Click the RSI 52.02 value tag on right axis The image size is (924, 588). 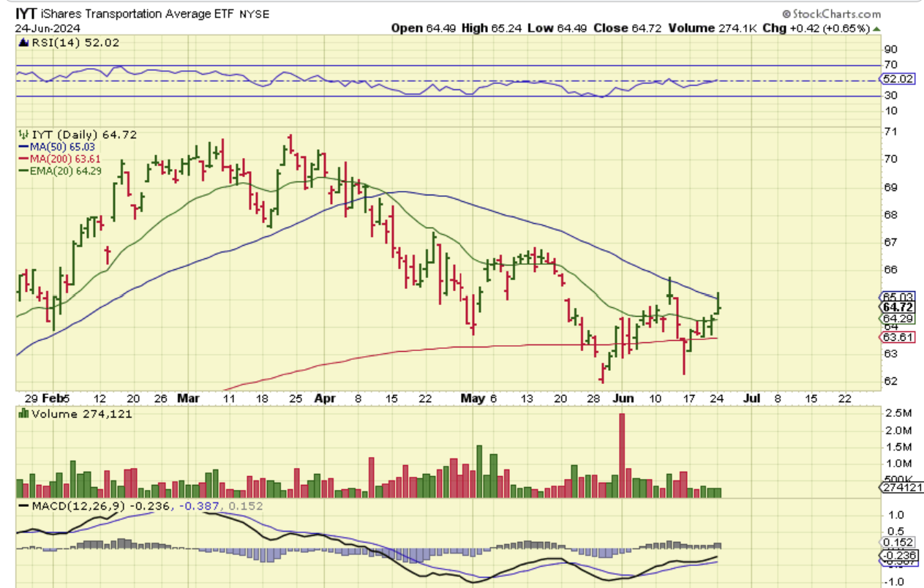[x=896, y=79]
